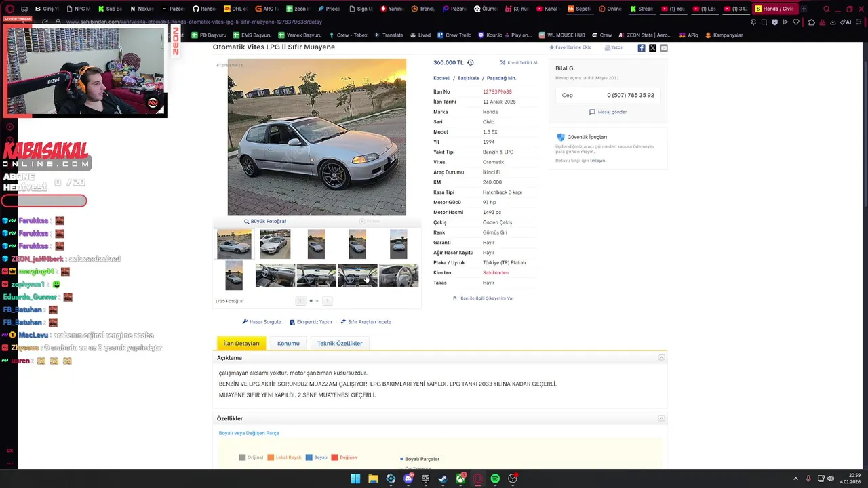The height and width of the screenshot is (488, 868).
Task: Open Windows Start menu
Action: 355,479
